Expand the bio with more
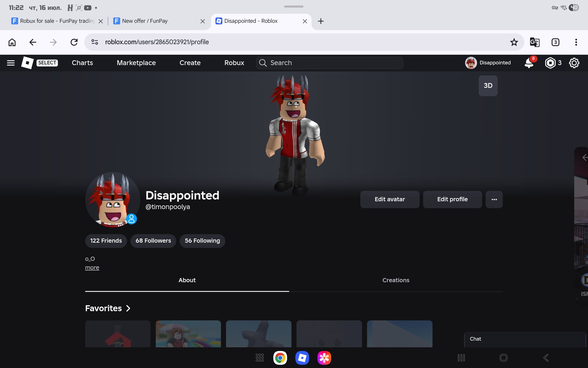Image resolution: width=588 pixels, height=368 pixels. tap(92, 267)
